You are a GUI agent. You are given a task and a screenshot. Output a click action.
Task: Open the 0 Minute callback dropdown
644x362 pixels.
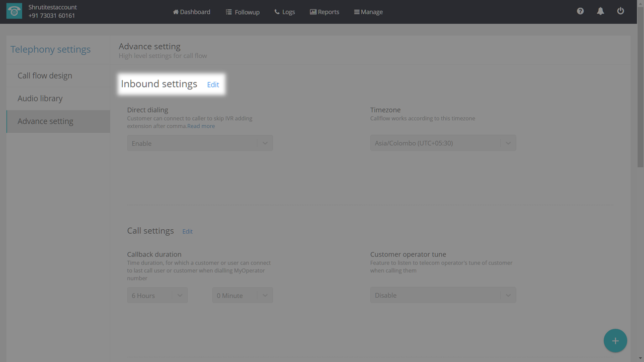pyautogui.click(x=242, y=296)
